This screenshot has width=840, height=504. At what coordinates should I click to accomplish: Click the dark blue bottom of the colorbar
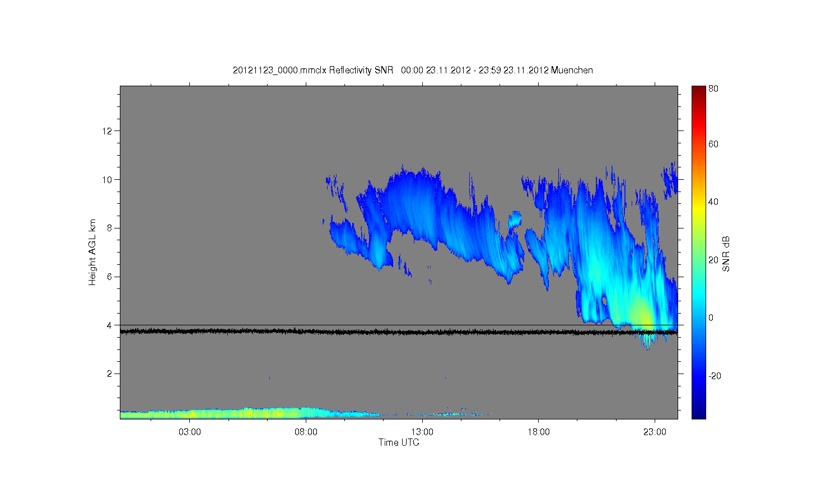(698, 413)
